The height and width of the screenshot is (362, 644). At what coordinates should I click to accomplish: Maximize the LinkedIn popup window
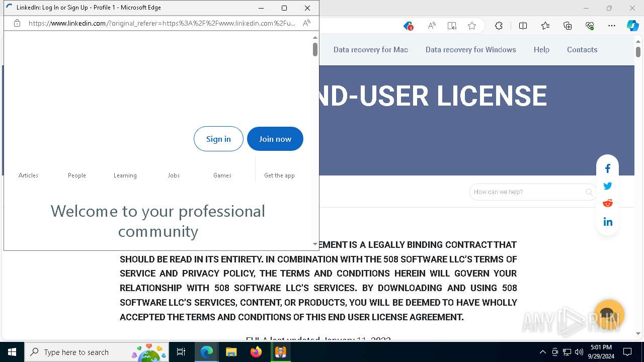(284, 8)
